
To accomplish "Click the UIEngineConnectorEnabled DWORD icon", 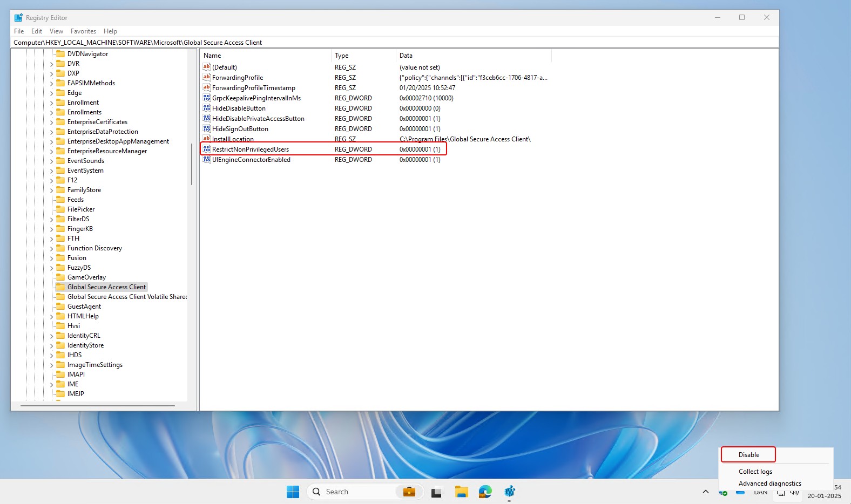I will [207, 159].
